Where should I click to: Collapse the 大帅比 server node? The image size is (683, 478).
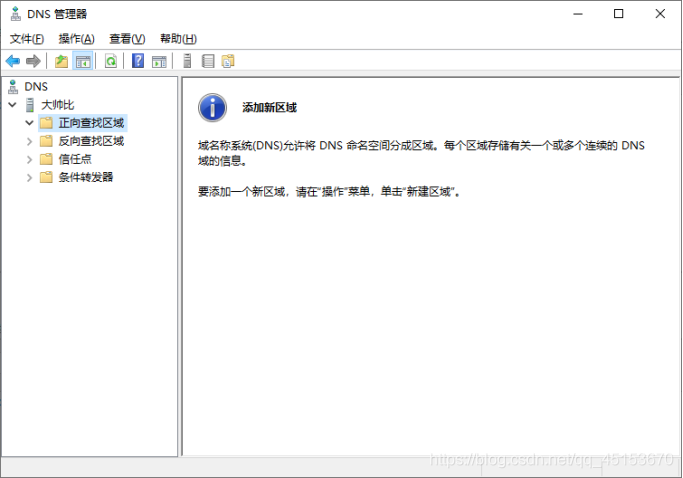coord(12,105)
